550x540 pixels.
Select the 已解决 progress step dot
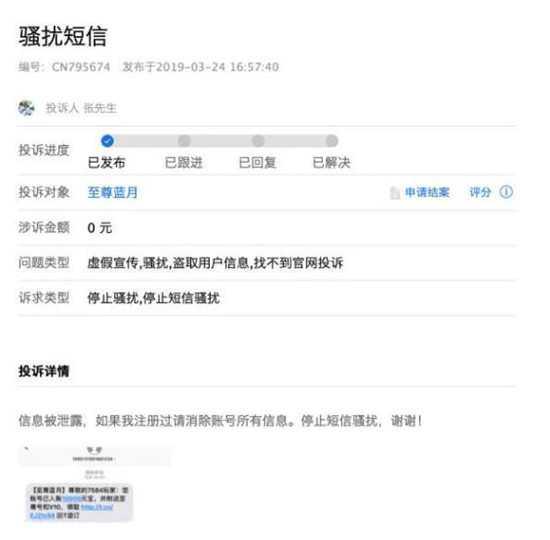[x=332, y=141]
